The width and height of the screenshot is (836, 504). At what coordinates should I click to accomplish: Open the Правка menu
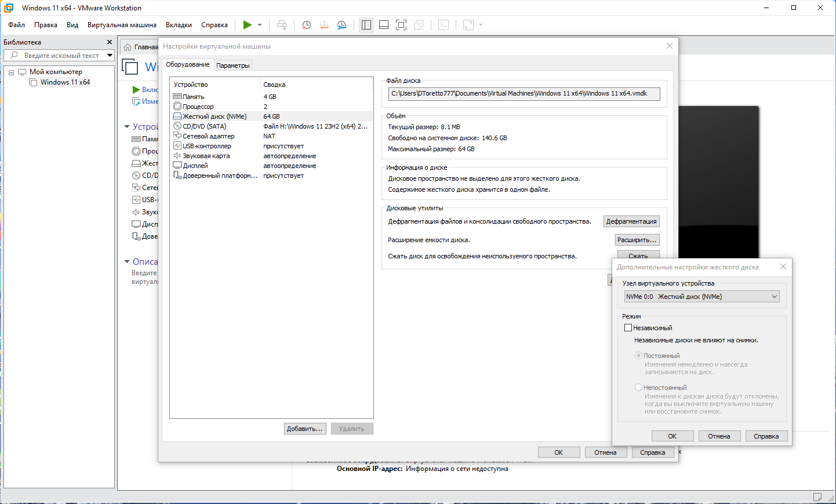(x=46, y=25)
